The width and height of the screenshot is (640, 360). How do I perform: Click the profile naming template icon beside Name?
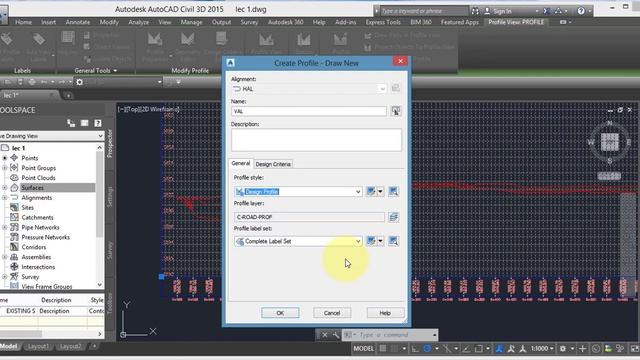[396, 111]
